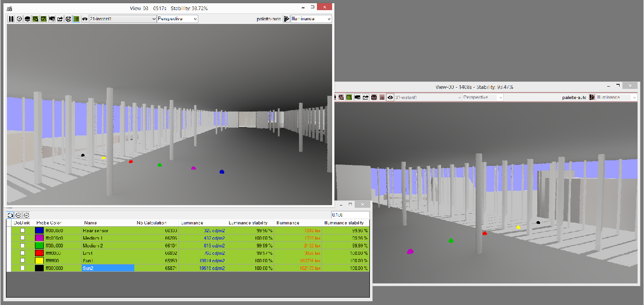Check the DoBlink box for Sun2

[x=22, y=268]
